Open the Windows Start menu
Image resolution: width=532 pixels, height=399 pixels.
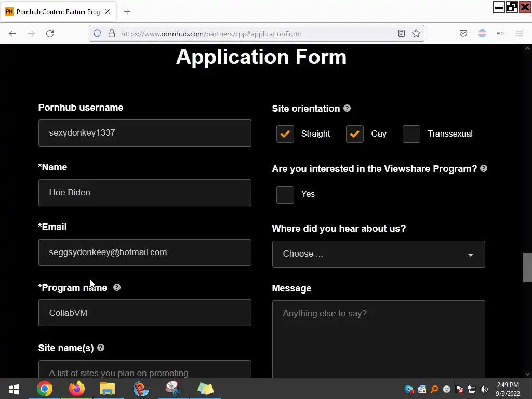pyautogui.click(x=14, y=389)
